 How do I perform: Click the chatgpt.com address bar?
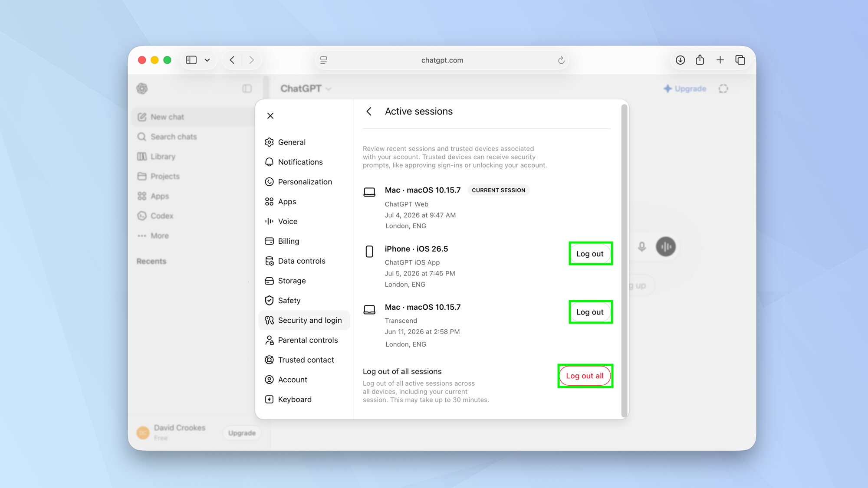point(442,60)
